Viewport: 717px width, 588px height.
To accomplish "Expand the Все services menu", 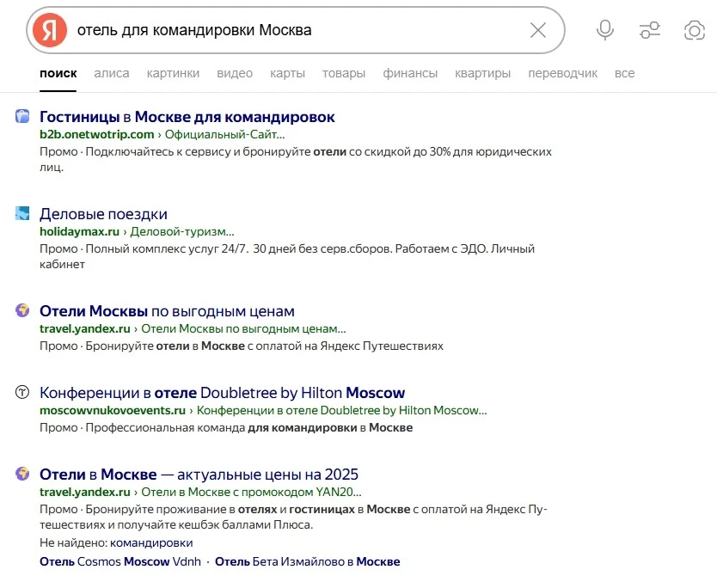I will (x=624, y=73).
